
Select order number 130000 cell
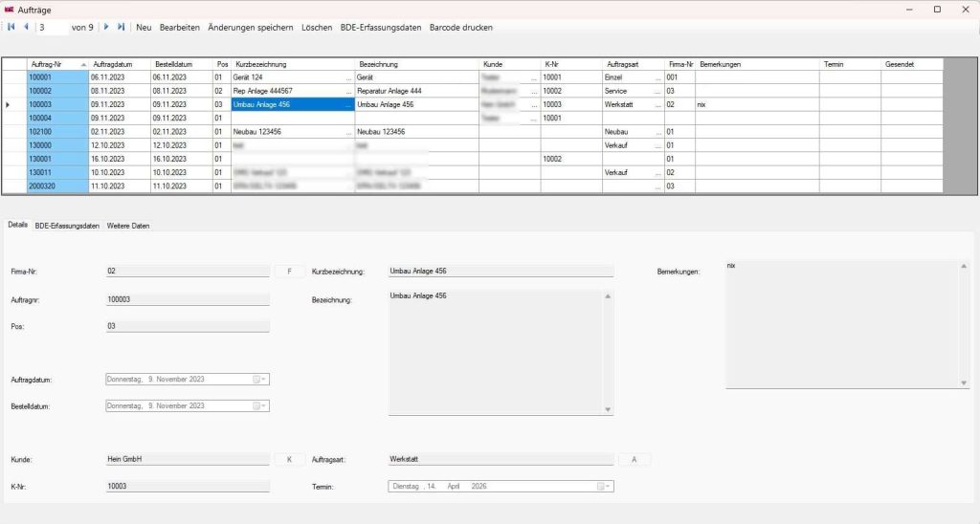coord(57,145)
